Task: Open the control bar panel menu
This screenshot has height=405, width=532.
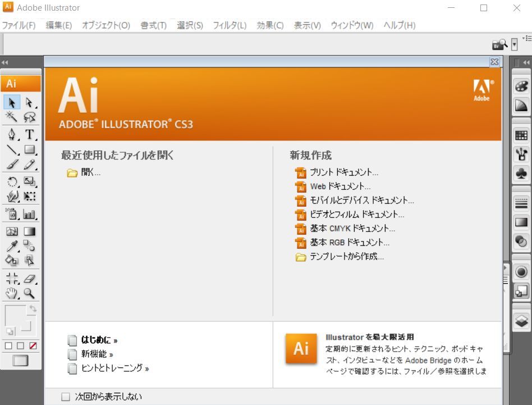Action: click(528, 38)
